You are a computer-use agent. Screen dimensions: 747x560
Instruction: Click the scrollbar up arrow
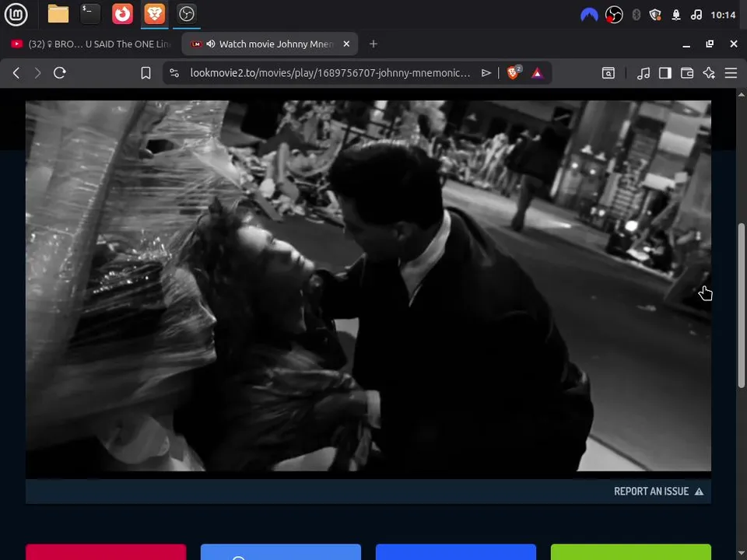(x=742, y=94)
